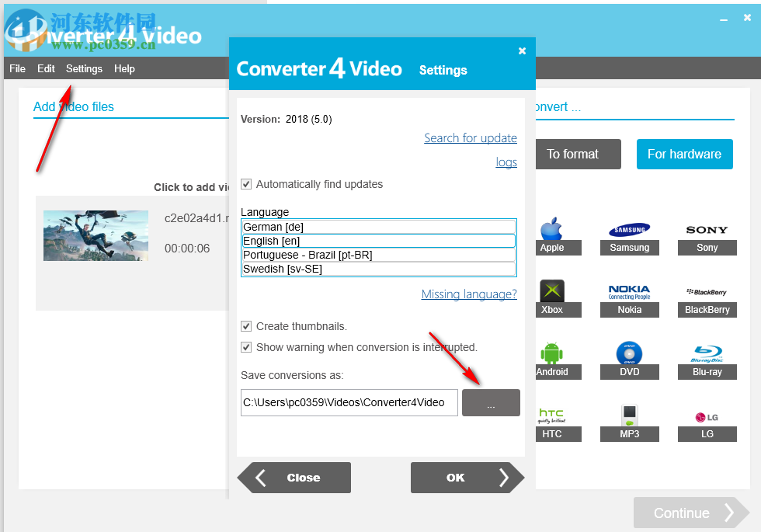Toggle warning when conversion is interrupted
Screen dimensions: 761x532
point(246,347)
